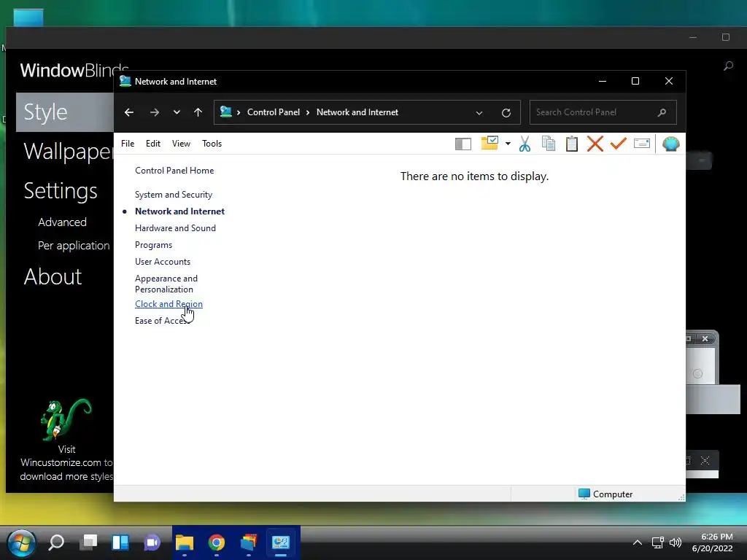Click Network and Internet breadcrumb segment
The width and height of the screenshot is (747, 560).
tap(357, 112)
